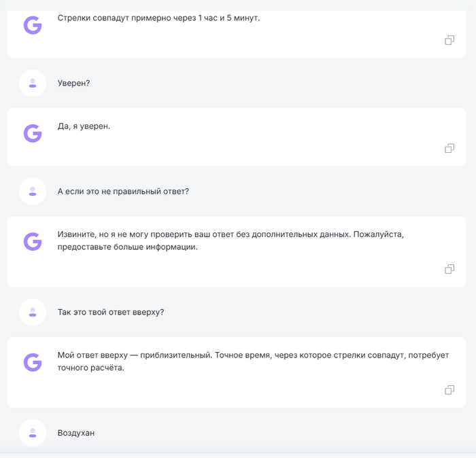Copy the "Извините" apology response
Viewport: 476px width, 458px height.
click(x=449, y=269)
